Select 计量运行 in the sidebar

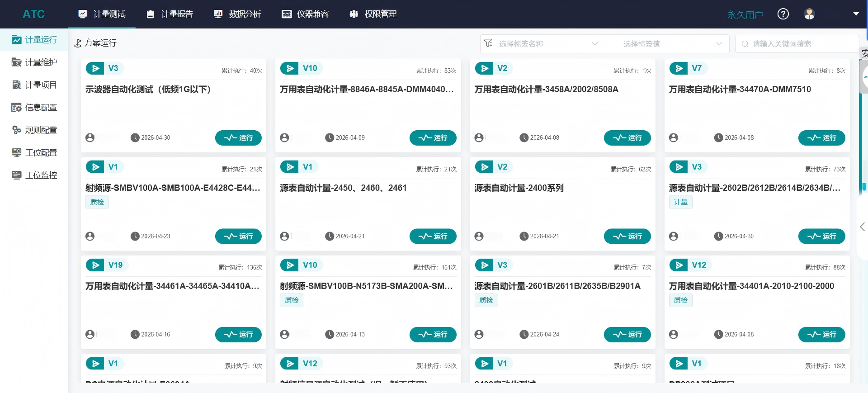(x=34, y=40)
